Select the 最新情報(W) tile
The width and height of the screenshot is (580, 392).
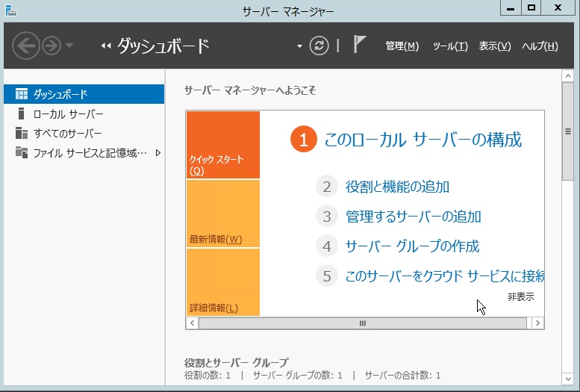click(x=222, y=214)
